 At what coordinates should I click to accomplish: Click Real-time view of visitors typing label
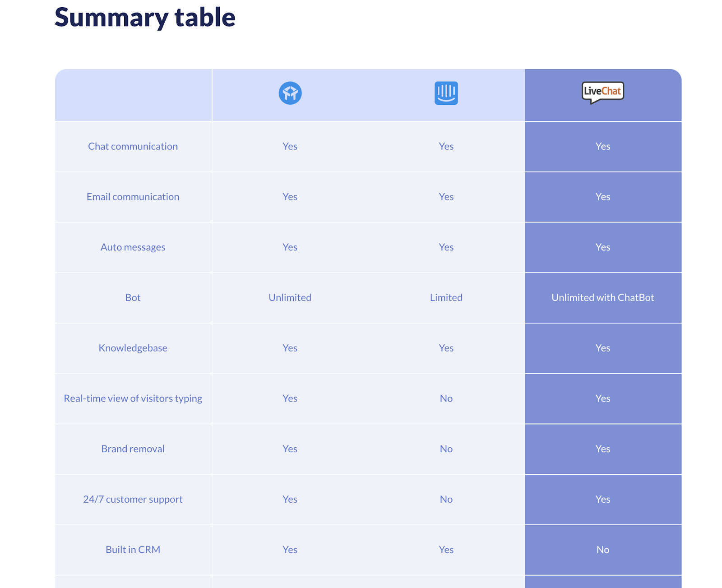click(x=133, y=398)
